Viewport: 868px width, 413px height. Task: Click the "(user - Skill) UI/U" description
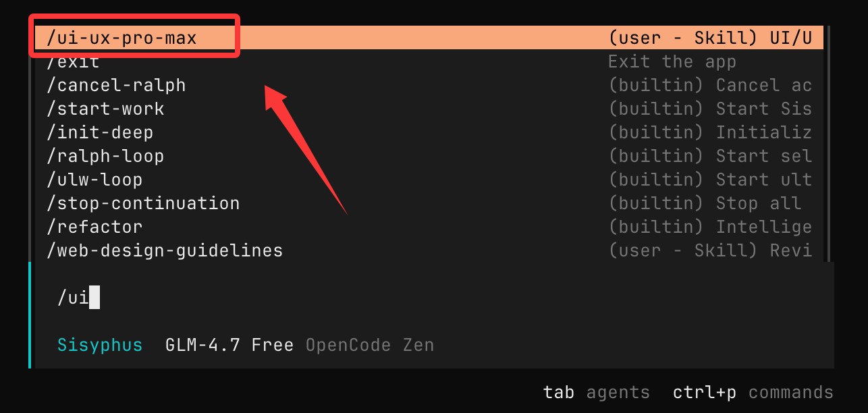(x=710, y=38)
